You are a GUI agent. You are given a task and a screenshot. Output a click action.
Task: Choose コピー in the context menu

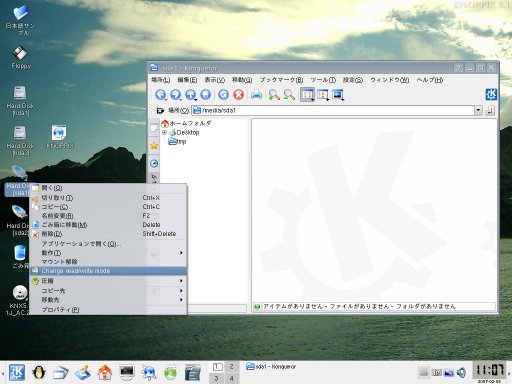pos(109,207)
